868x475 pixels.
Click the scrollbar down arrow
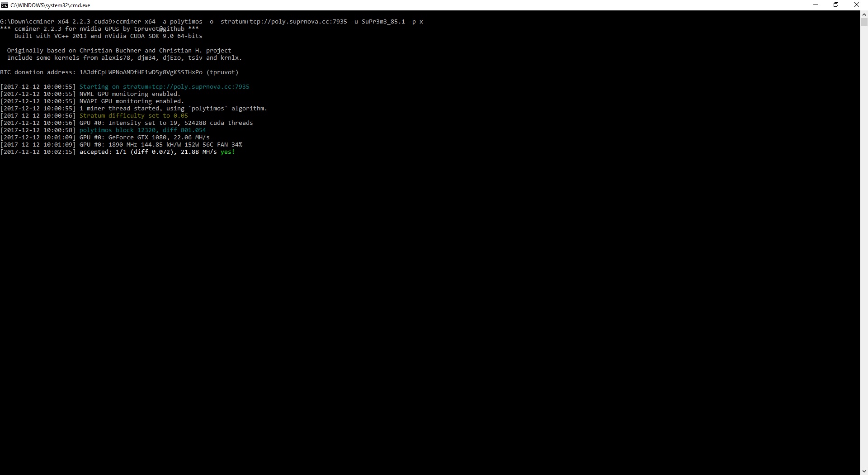[x=864, y=471]
